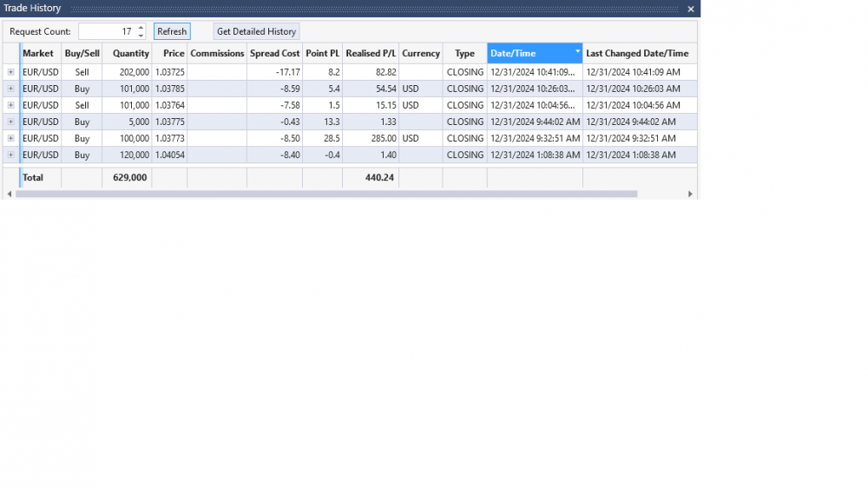
Task: Click the Refresh button
Action: point(172,31)
